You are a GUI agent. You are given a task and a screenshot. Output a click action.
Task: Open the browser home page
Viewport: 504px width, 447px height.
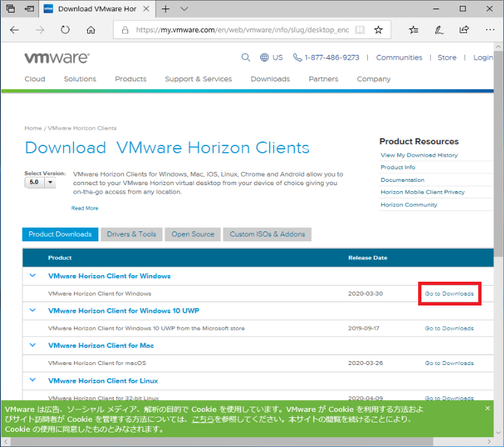pyautogui.click(x=91, y=30)
